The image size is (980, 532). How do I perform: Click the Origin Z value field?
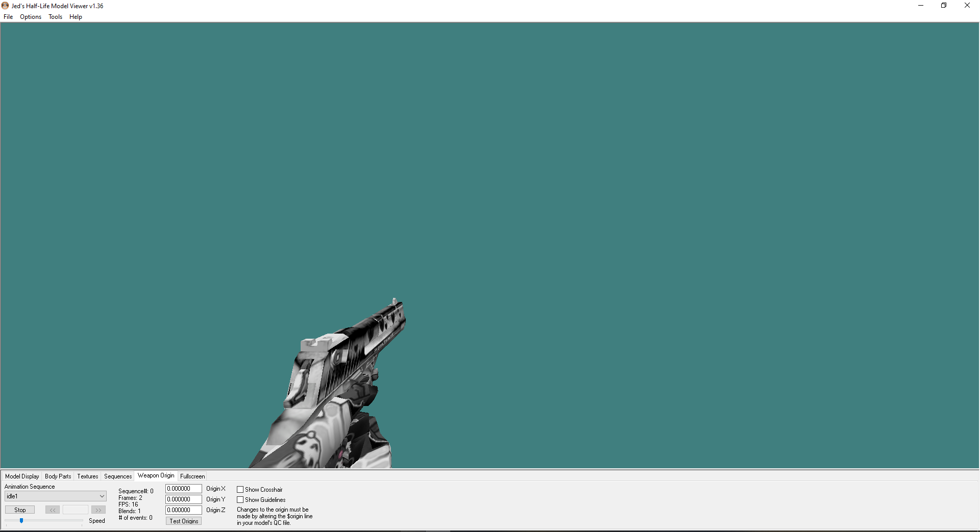point(184,510)
